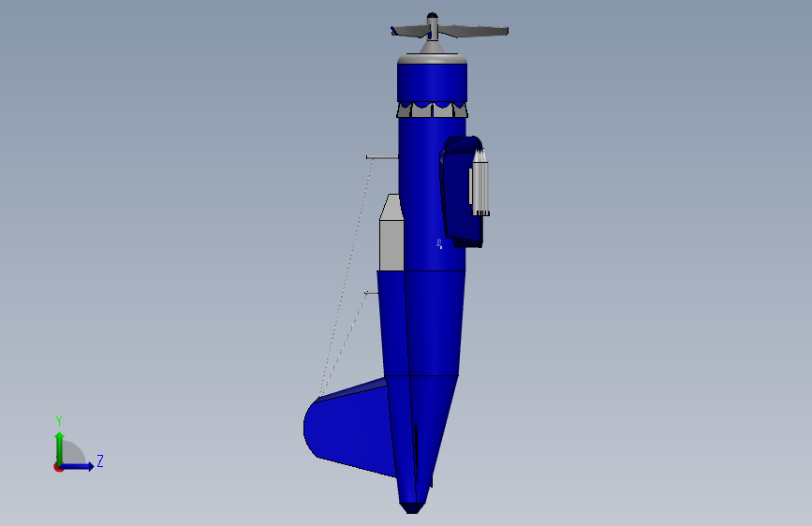
Task: Select the gray rectangular box beside fuselage
Action: coord(391,233)
